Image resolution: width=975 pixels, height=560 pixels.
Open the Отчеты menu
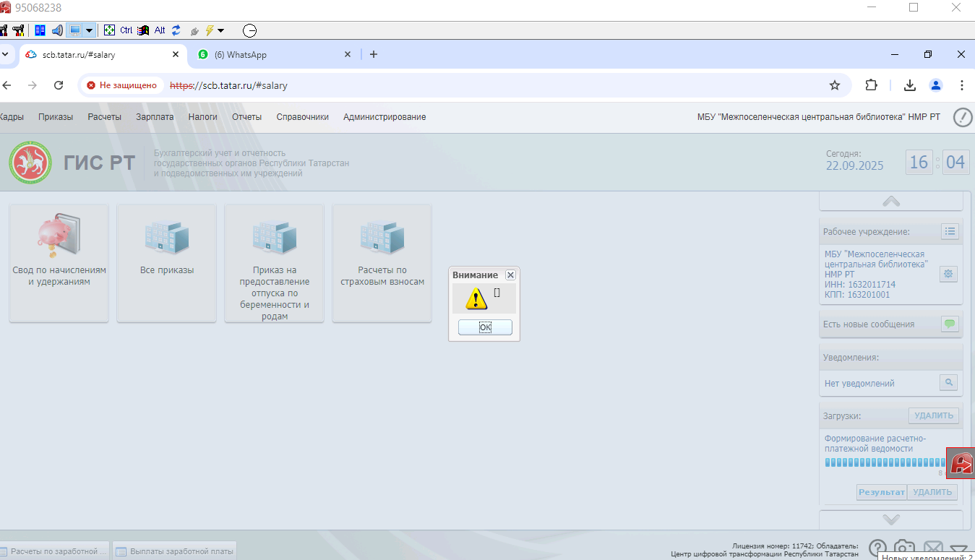point(246,117)
